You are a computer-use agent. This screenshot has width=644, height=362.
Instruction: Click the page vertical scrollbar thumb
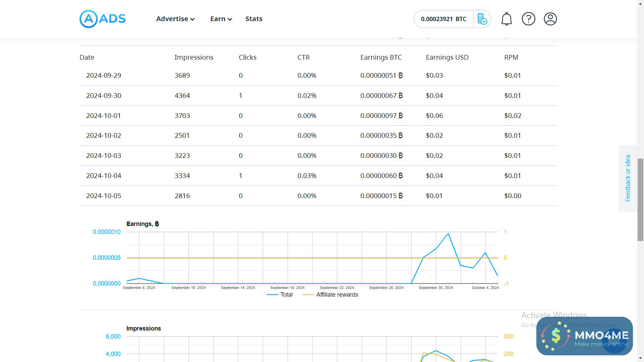[x=640, y=199]
